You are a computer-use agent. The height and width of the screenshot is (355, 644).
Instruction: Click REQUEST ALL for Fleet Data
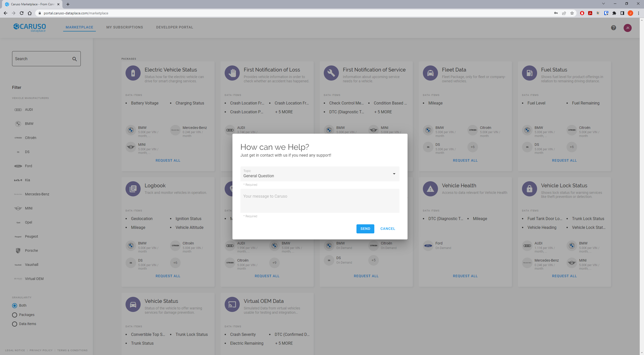(x=465, y=161)
